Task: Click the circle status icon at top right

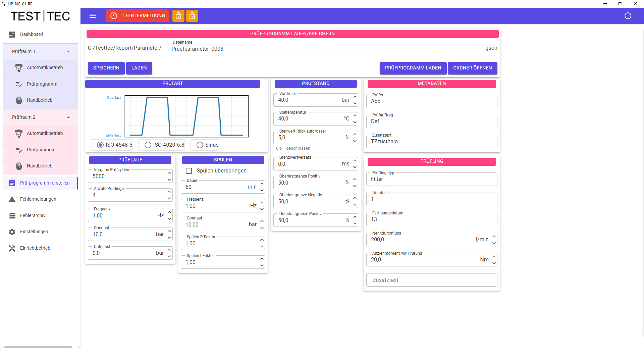Action: tap(628, 16)
